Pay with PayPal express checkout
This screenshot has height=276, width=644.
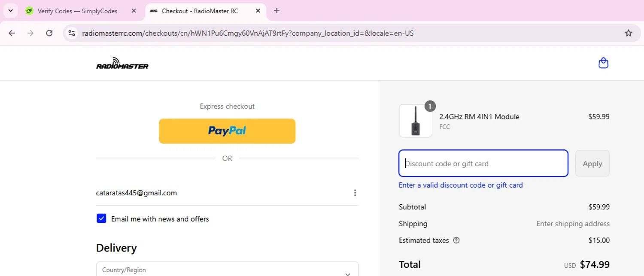(227, 131)
